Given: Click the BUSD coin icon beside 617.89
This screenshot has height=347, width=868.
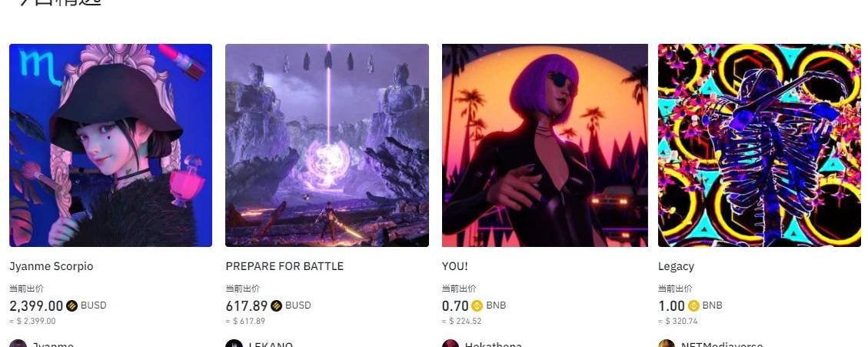Looking at the screenshot, I should [x=276, y=305].
